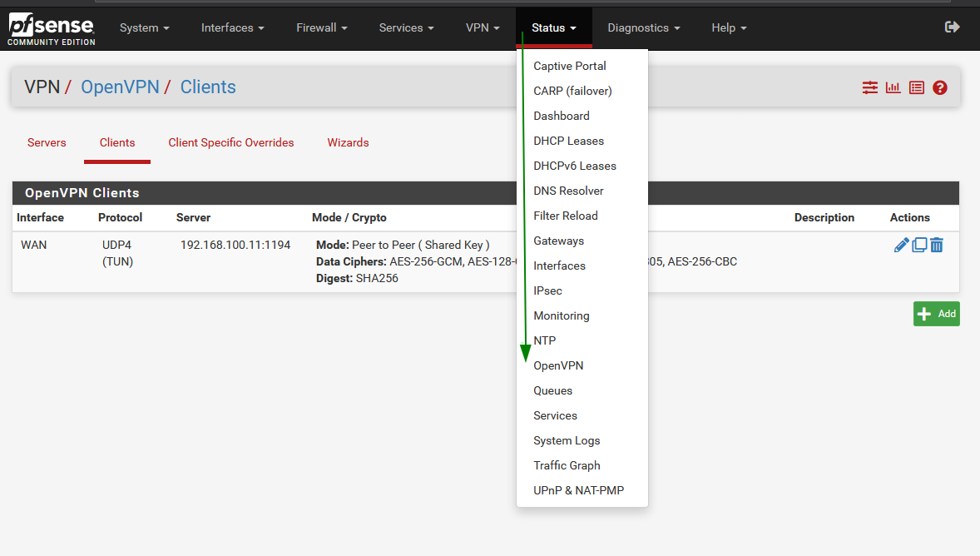Choose IPsec from the Status menu

click(x=582, y=290)
